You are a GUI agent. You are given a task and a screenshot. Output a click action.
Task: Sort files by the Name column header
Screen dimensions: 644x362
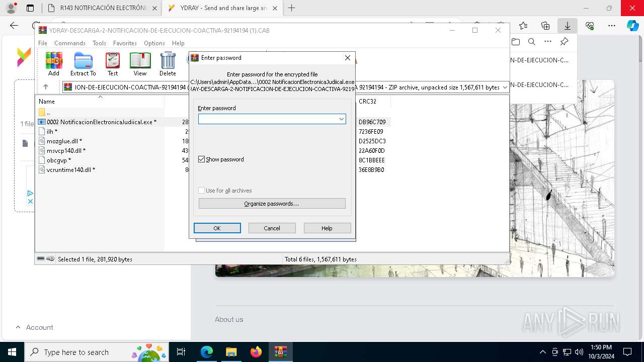click(x=100, y=101)
